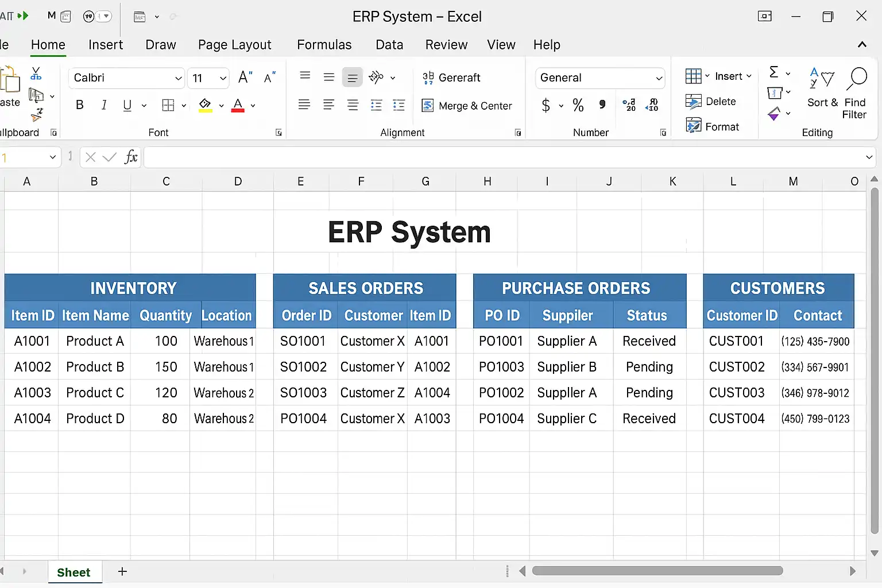Click the increase font size icon
This screenshot has width=882, height=588.
pyautogui.click(x=245, y=78)
